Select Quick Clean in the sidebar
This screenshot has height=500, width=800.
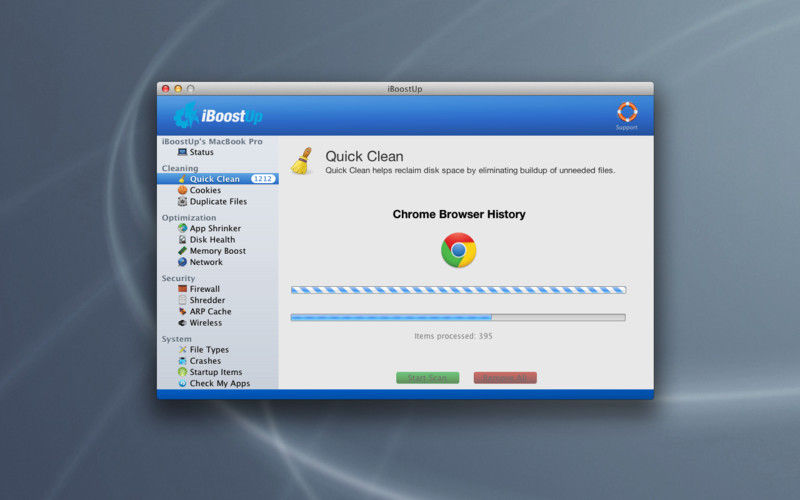(218, 179)
